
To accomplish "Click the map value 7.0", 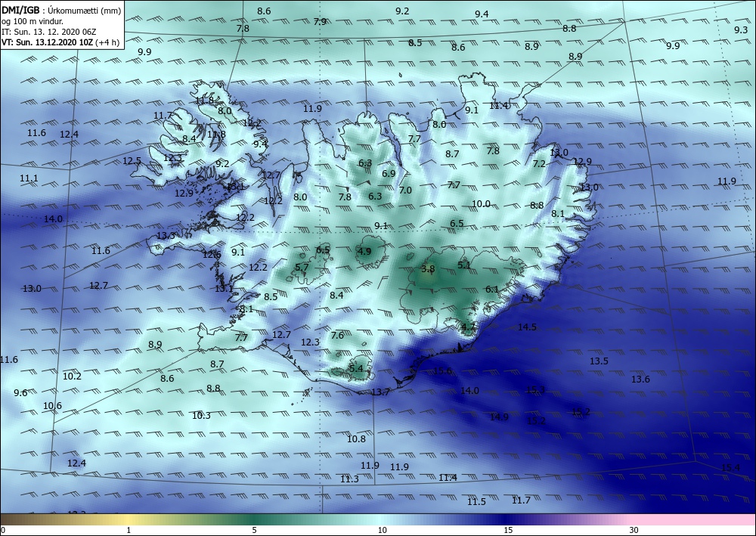I will click(x=405, y=190).
